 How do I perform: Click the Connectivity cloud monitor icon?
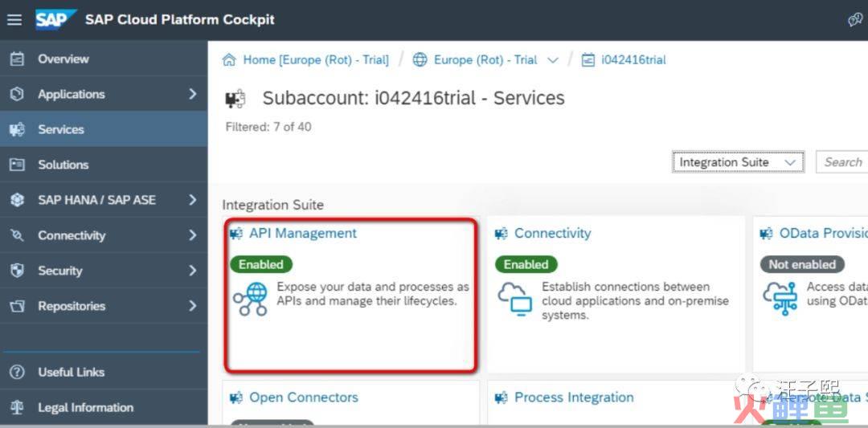(x=514, y=300)
